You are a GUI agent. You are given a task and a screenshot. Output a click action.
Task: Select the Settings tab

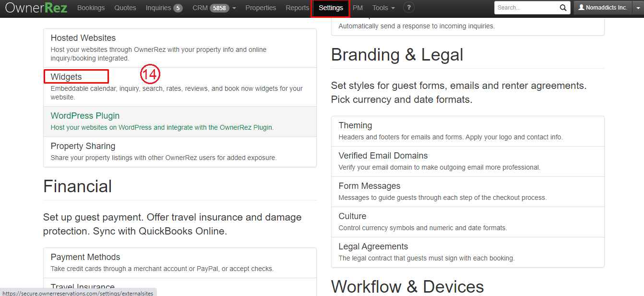[x=331, y=8]
